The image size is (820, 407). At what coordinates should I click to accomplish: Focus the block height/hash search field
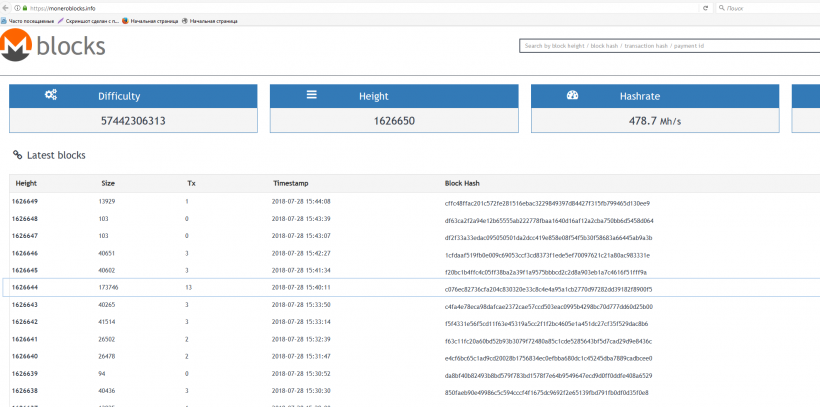(668, 46)
